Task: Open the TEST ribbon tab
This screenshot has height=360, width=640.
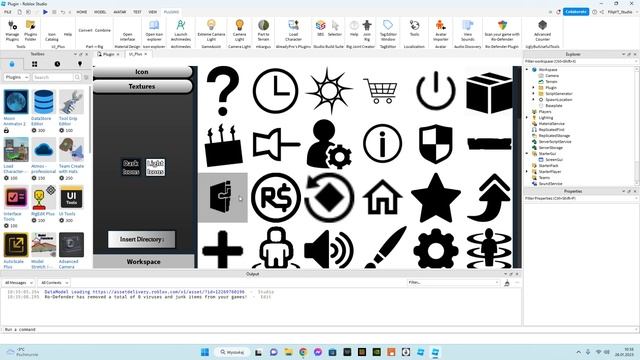Action: (137, 12)
